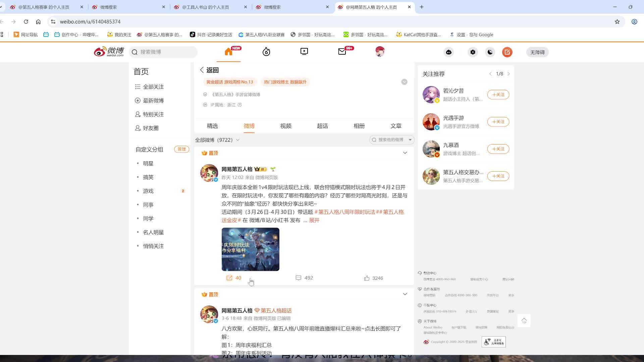Switch to the 相册 profile tab

(x=359, y=126)
